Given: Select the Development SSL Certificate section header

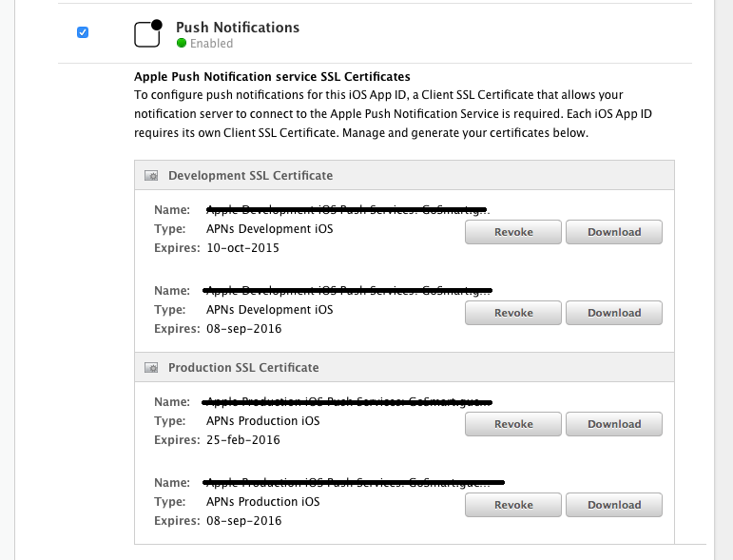Looking at the screenshot, I should point(250,176).
